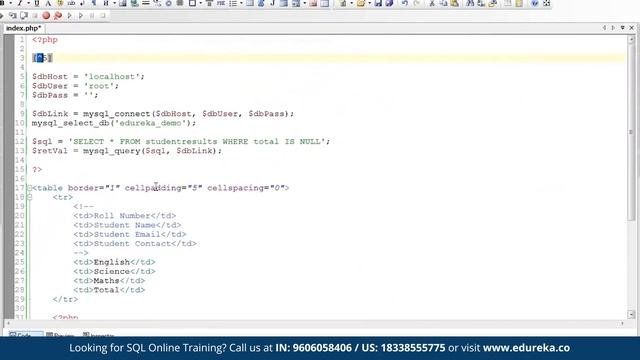Click the Paste icon

[x=454, y=3]
